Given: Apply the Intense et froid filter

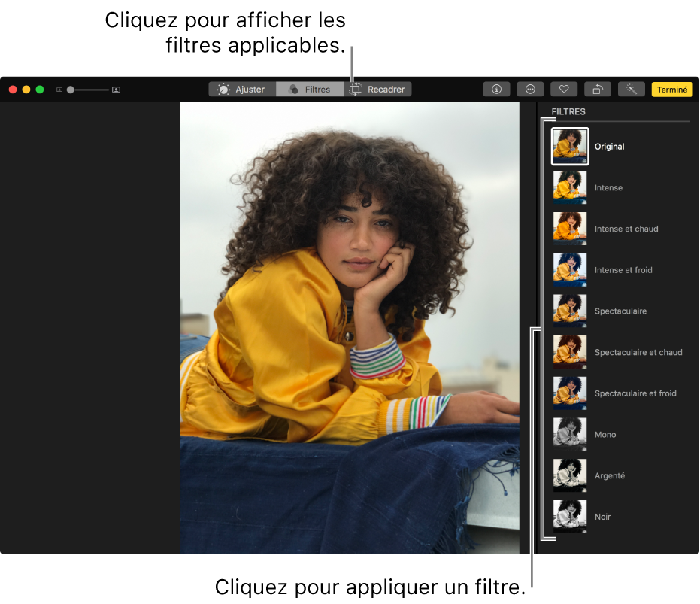Looking at the screenshot, I should 570,270.
